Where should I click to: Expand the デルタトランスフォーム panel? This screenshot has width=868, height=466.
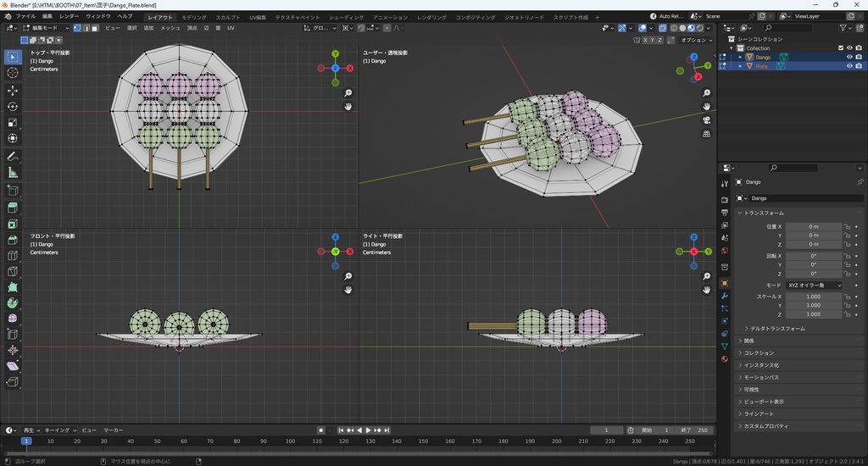point(776,328)
